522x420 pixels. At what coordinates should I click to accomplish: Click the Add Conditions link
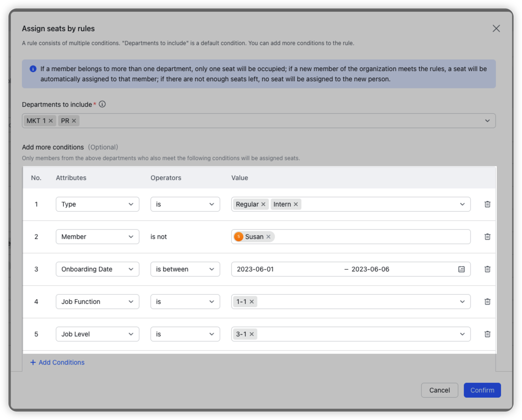[58, 362]
